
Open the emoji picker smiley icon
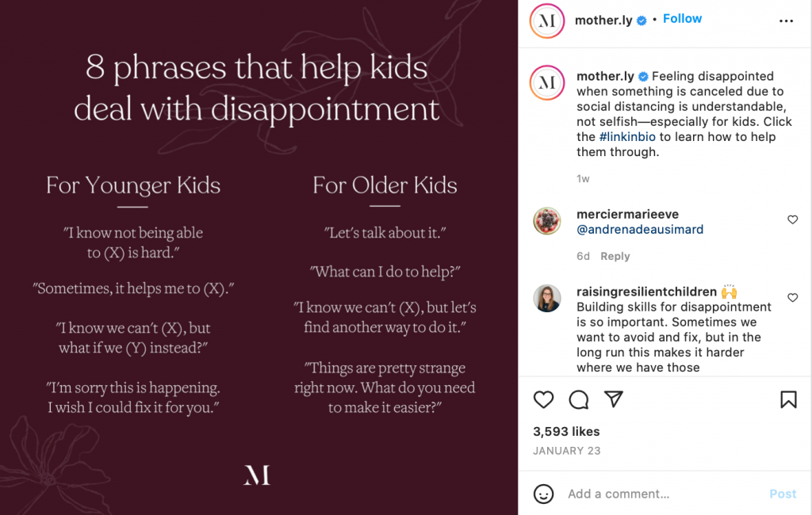543,494
